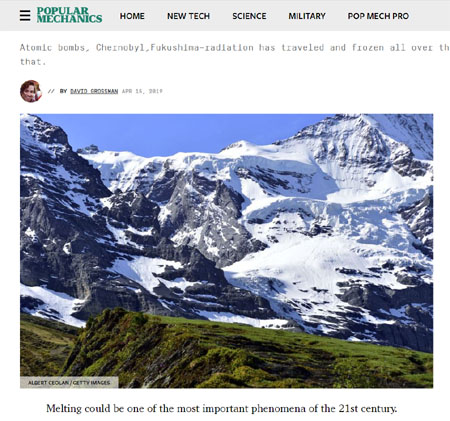This screenshot has width=450, height=421.
Task: Click the article publication date
Action: (142, 91)
